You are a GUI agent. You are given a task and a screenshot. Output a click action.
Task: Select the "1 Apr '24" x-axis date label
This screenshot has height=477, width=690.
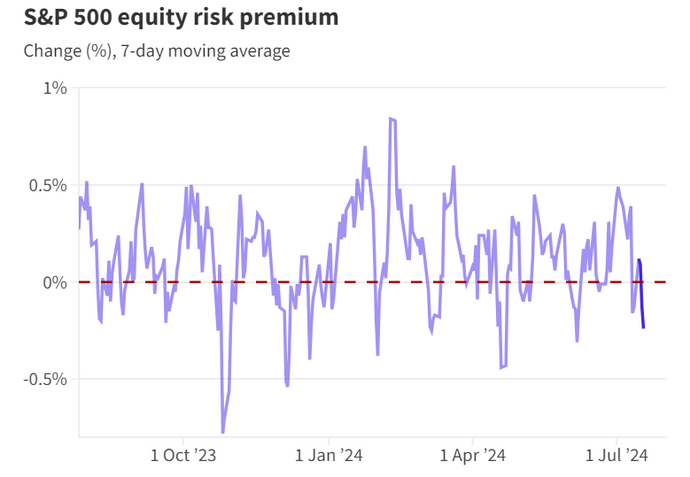[x=472, y=456]
